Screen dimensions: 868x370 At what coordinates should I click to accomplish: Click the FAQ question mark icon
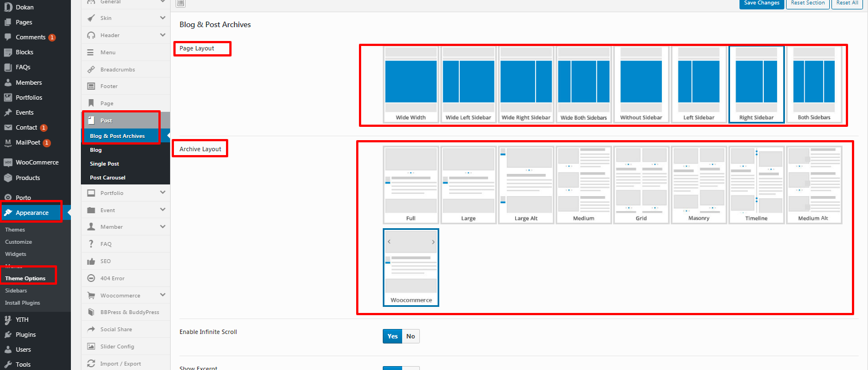click(91, 244)
